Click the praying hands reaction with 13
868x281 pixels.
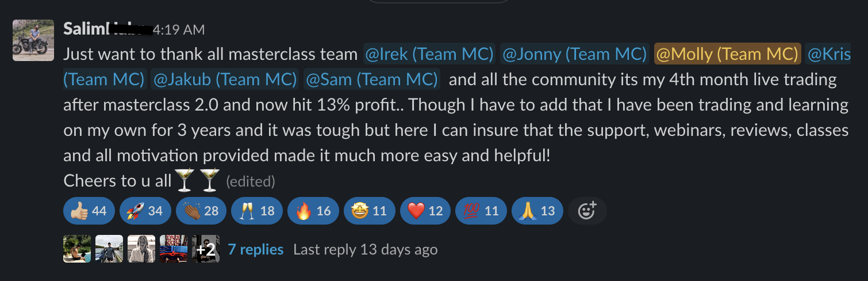click(x=537, y=211)
